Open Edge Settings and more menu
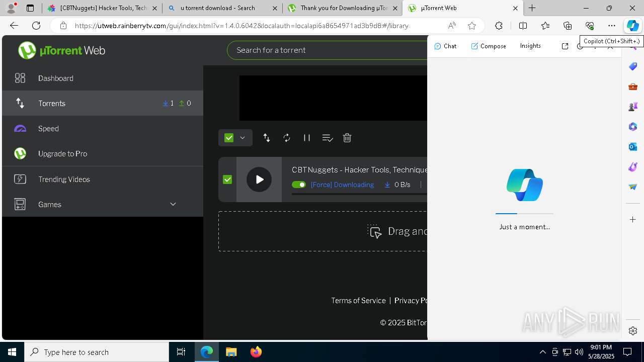Image resolution: width=644 pixels, height=362 pixels. (612, 26)
